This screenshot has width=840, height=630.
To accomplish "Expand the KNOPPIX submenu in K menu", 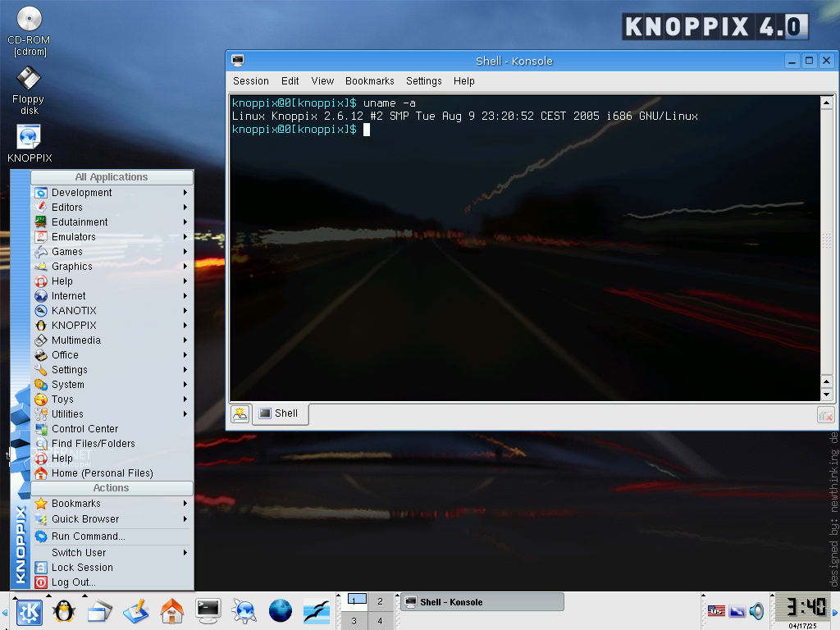I will coord(112,325).
